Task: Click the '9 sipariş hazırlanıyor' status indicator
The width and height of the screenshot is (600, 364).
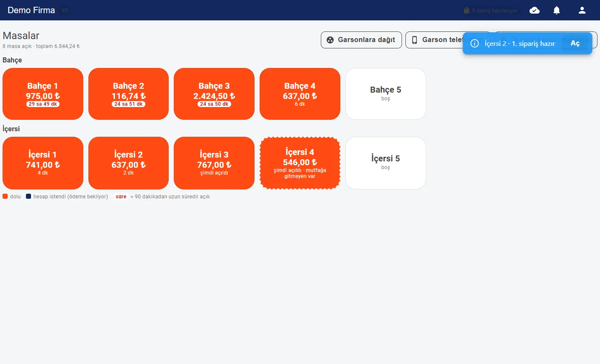Action: pyautogui.click(x=491, y=11)
